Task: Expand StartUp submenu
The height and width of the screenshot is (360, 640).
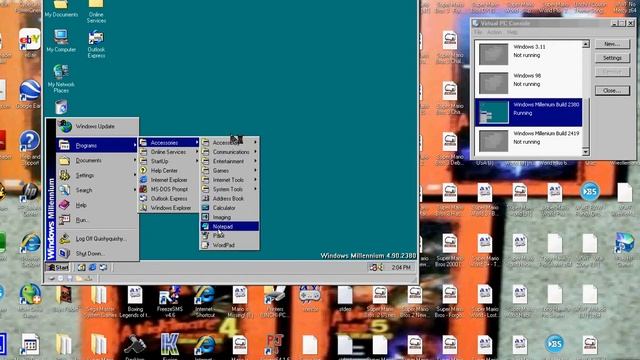Action: [x=169, y=161]
